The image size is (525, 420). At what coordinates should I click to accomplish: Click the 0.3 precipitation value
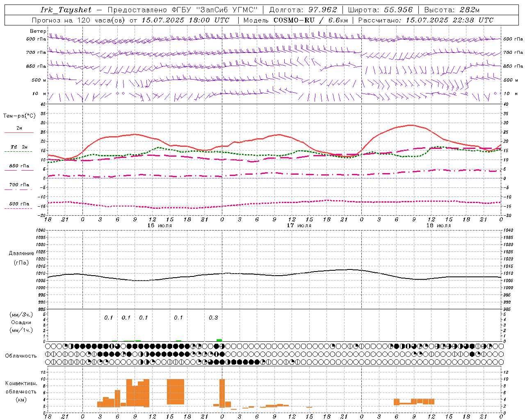tap(213, 317)
